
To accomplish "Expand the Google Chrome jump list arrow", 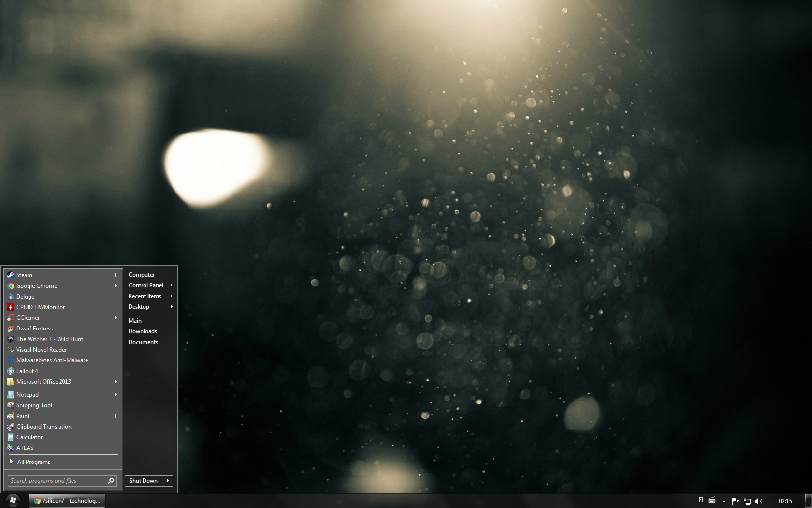I will click(x=116, y=286).
